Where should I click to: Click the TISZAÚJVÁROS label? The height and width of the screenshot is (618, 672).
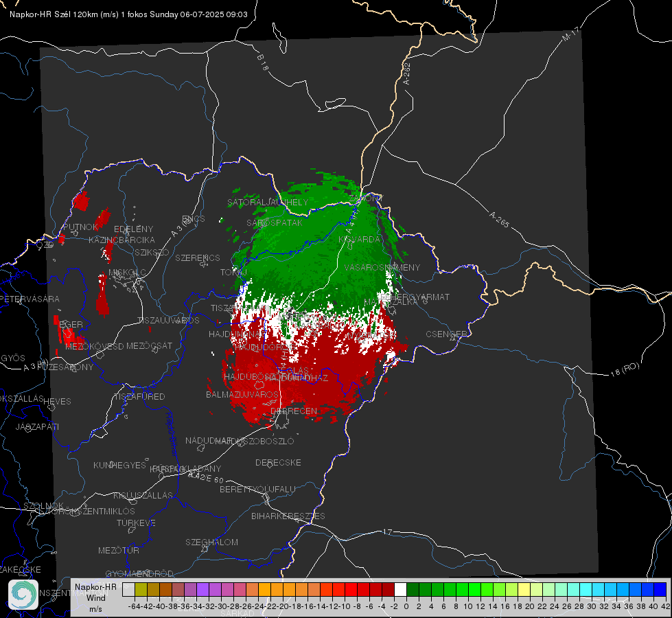[x=168, y=321]
